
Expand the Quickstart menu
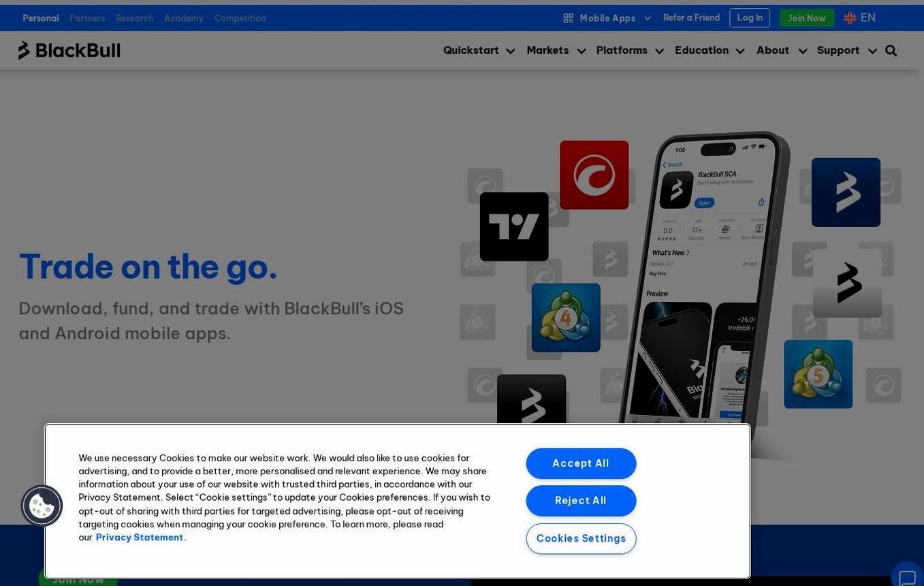pyautogui.click(x=479, y=50)
